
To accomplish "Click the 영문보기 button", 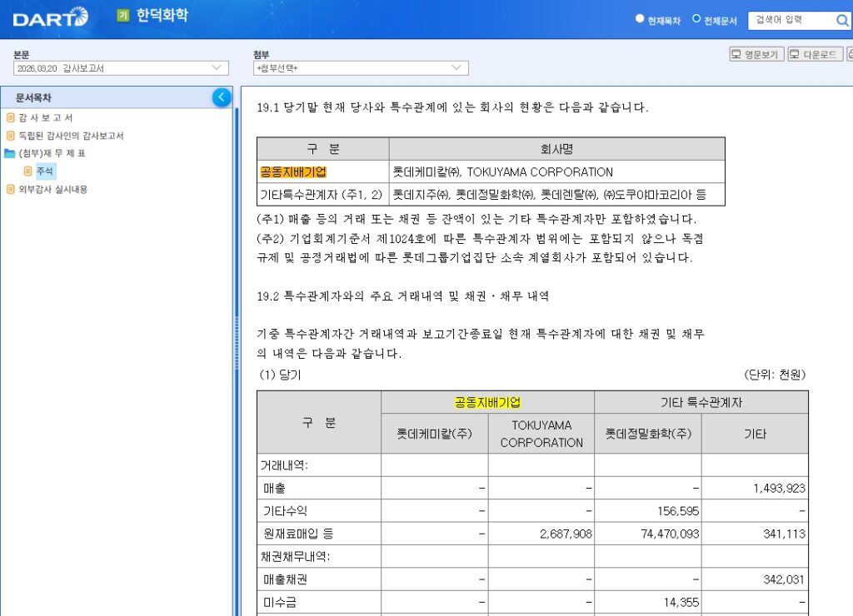I will pyautogui.click(x=756, y=54).
